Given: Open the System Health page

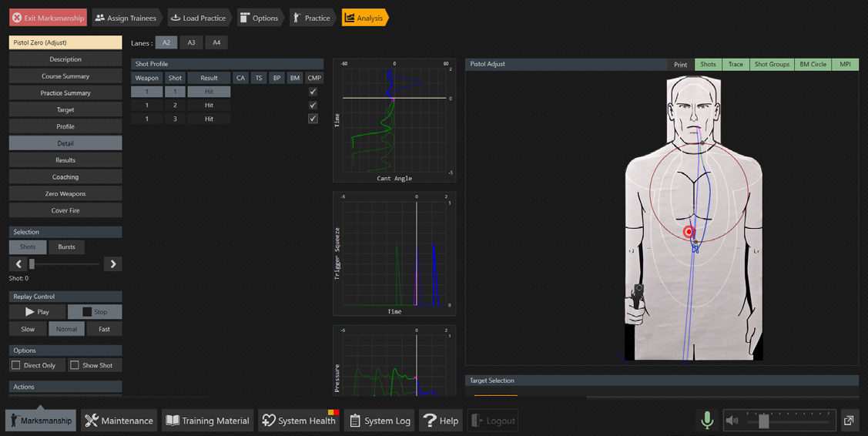Looking at the screenshot, I should tap(299, 421).
